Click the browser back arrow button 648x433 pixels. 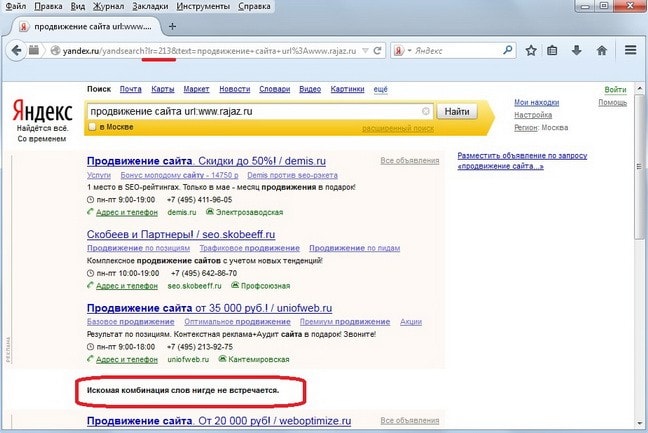point(16,50)
